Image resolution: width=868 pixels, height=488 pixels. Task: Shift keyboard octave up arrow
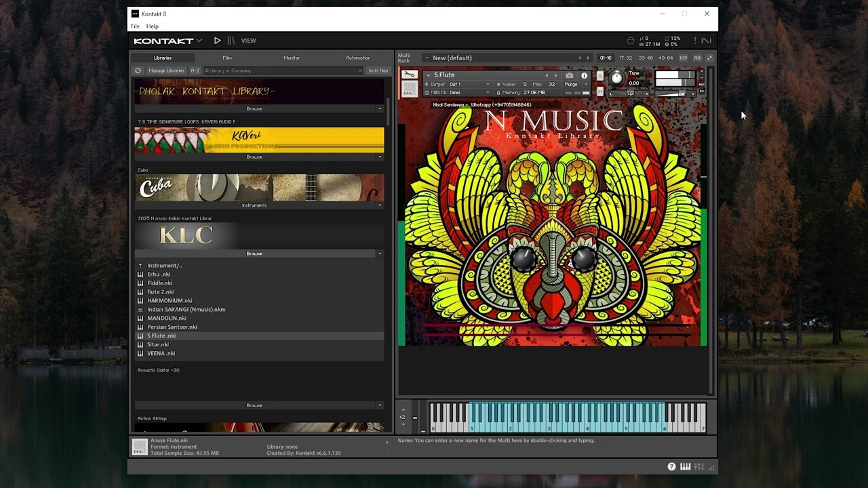point(403,409)
